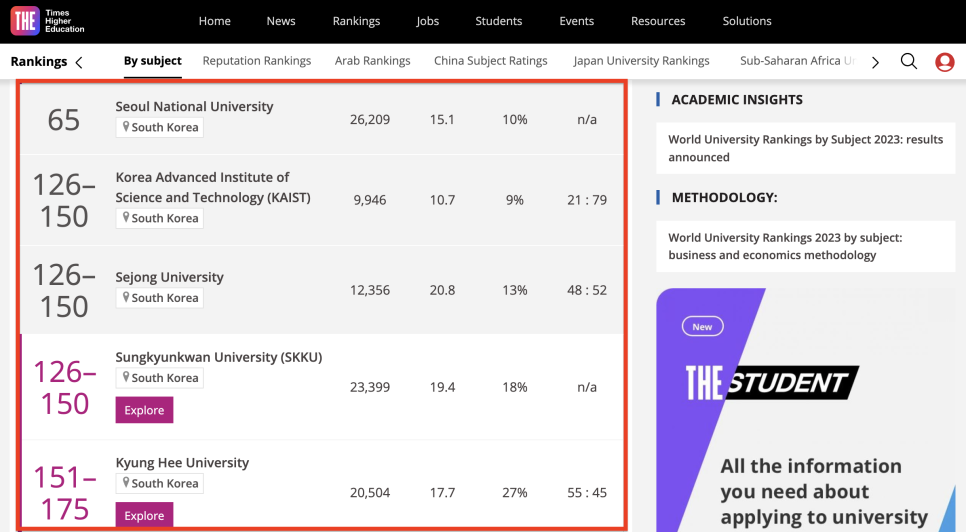Switch to Arab Rankings tab
This screenshot has width=966, height=532.
[373, 61]
